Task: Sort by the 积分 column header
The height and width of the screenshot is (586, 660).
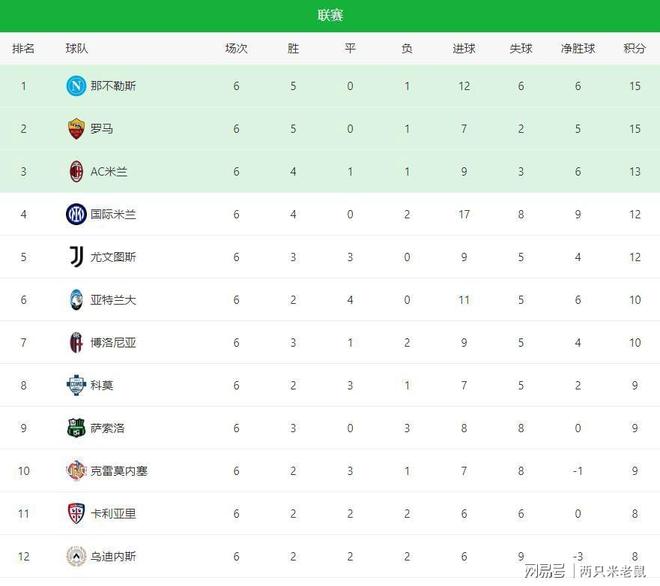Action: (634, 48)
